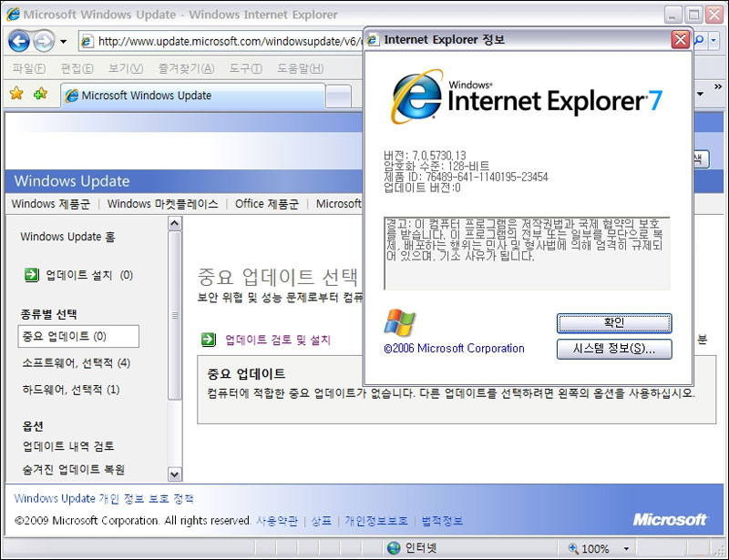Click the 버전: 7.0.5730.13 text

(425, 156)
